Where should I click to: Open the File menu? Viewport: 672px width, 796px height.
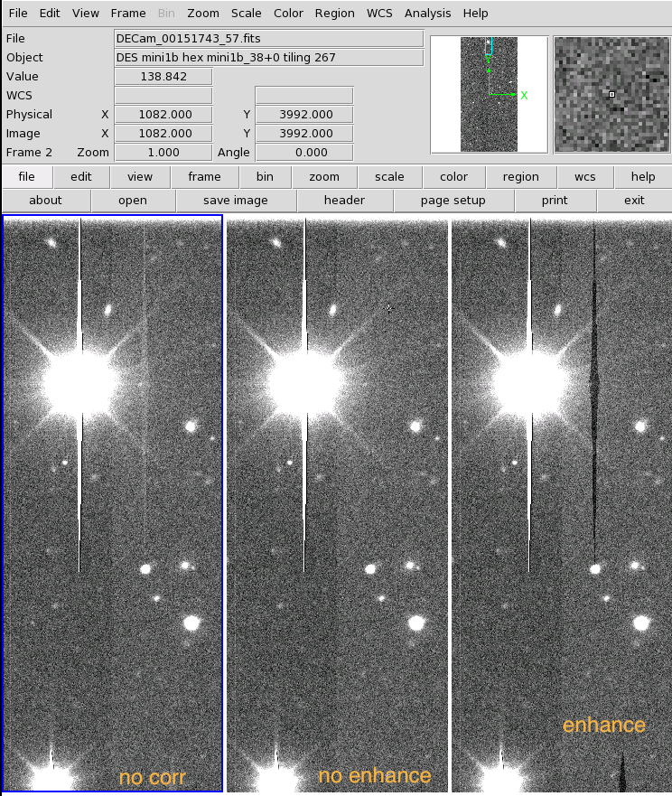(x=18, y=14)
